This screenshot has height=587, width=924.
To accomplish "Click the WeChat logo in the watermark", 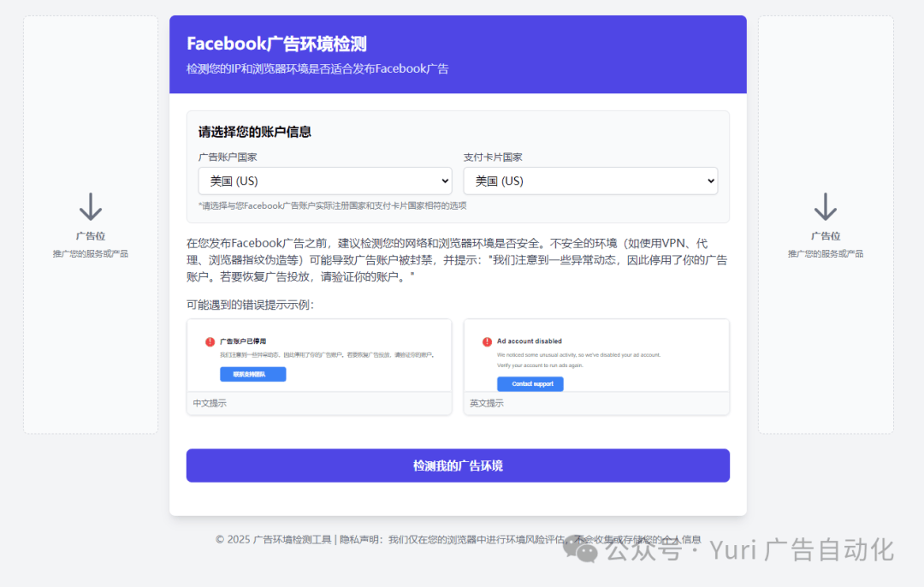I will [580, 549].
